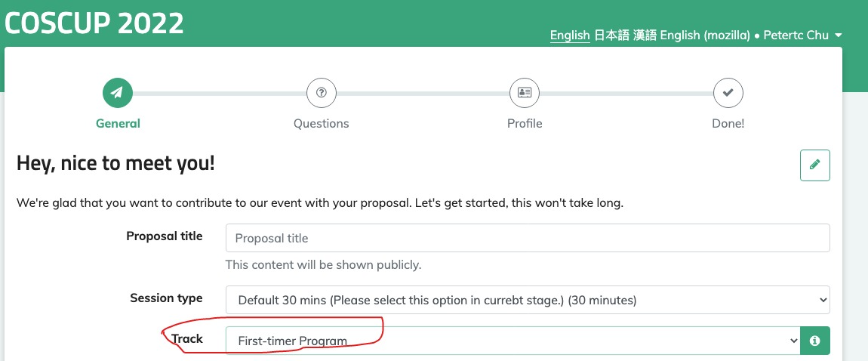Open the Track dropdown showing First-timer Program

(512, 341)
